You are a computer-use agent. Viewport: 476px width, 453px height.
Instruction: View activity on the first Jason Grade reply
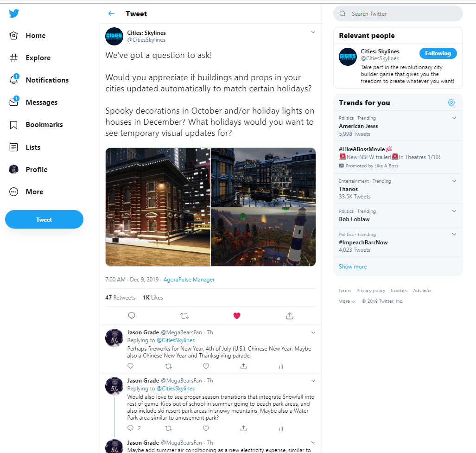pyautogui.click(x=281, y=366)
